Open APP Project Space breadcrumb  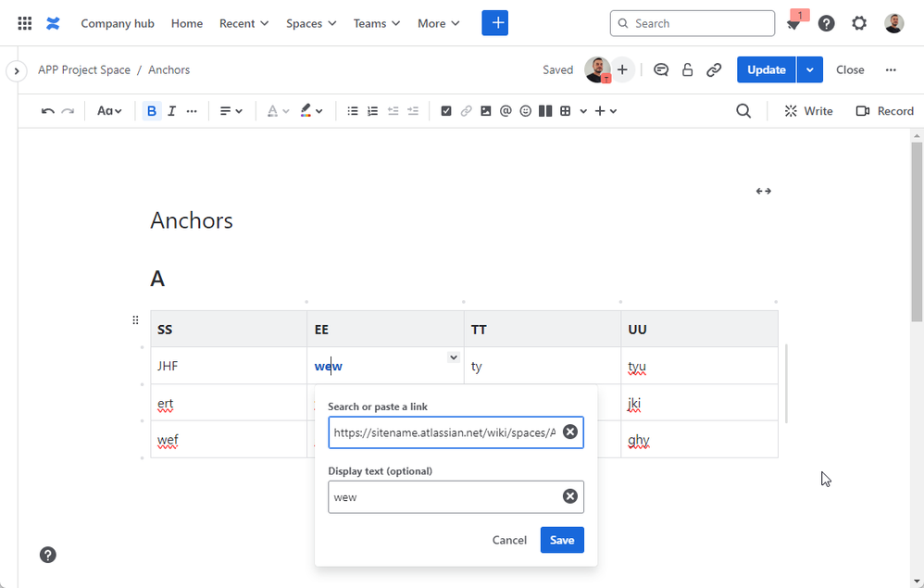coord(84,69)
